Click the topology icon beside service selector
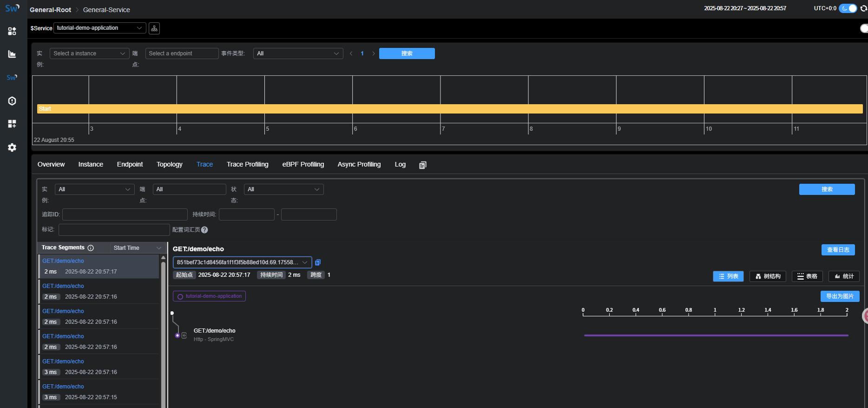 (154, 28)
